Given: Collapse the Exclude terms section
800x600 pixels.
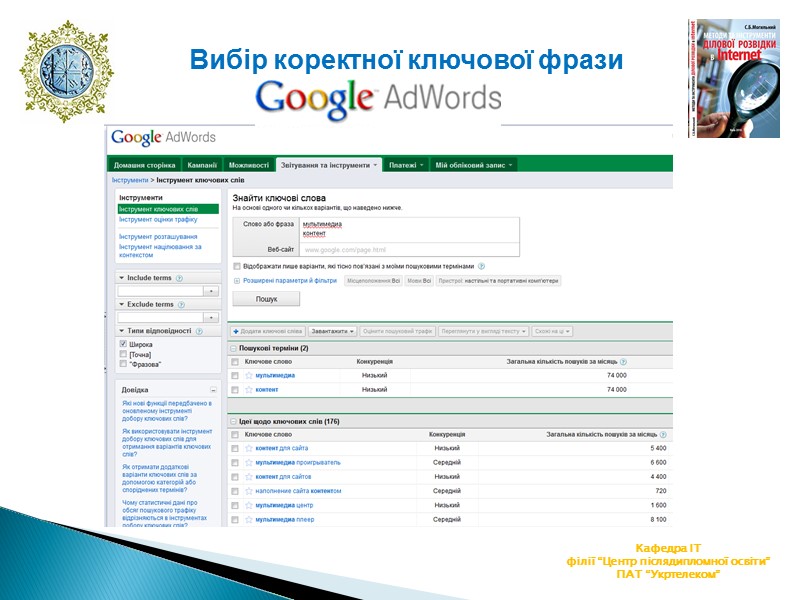Looking at the screenshot, I should pyautogui.click(x=122, y=304).
